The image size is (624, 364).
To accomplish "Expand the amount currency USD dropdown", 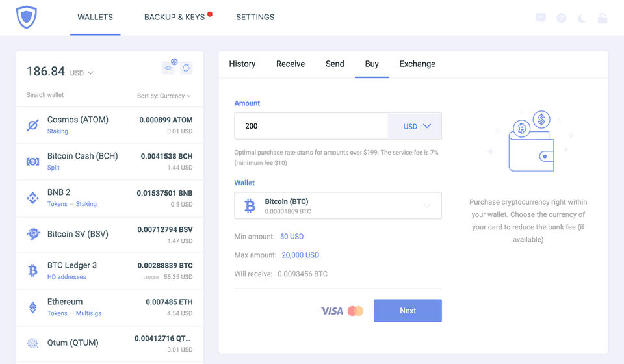I will pos(415,127).
